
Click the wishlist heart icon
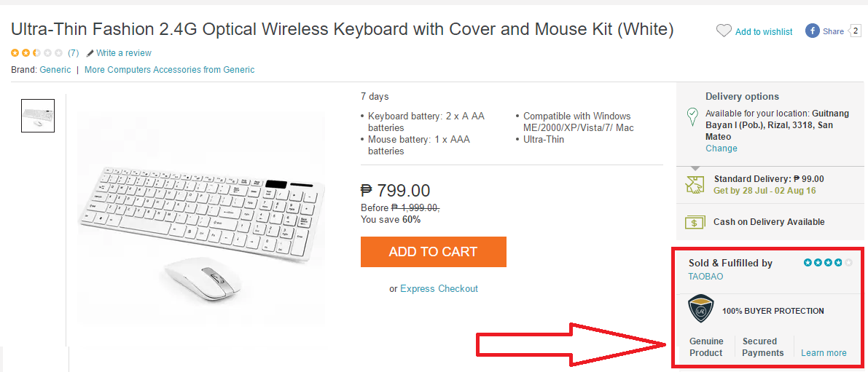724,31
